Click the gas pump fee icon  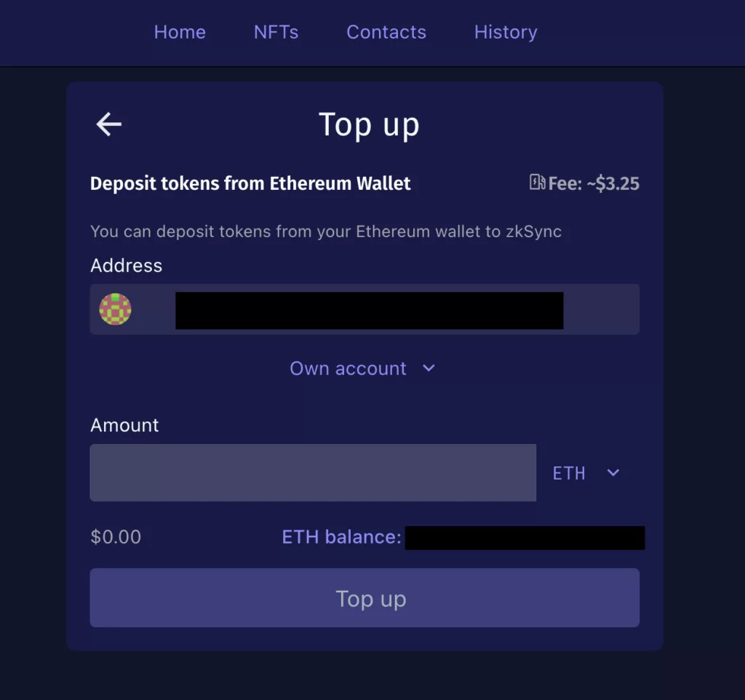[537, 183]
